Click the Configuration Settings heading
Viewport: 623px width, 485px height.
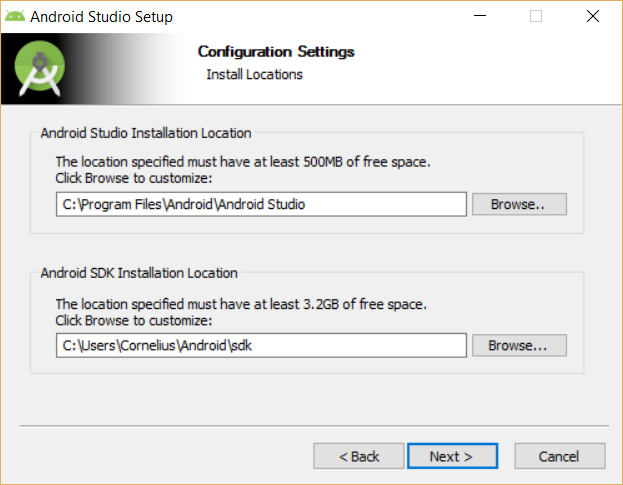[x=276, y=52]
